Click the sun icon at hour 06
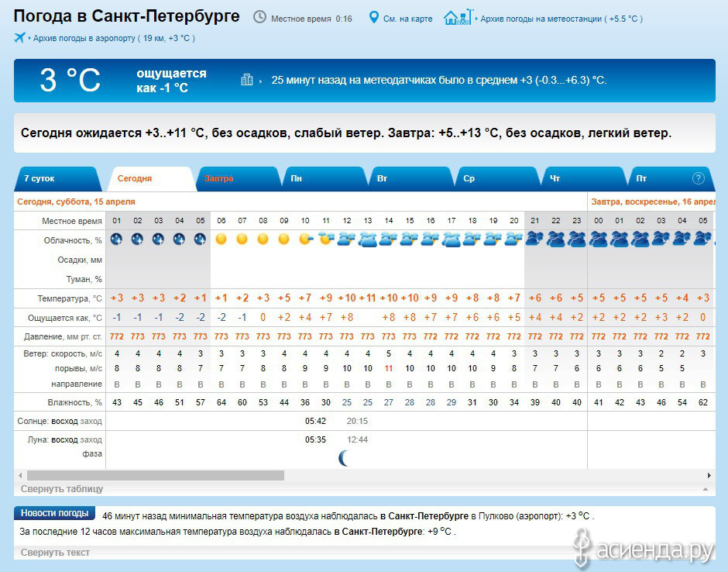728x572 pixels. (x=221, y=239)
